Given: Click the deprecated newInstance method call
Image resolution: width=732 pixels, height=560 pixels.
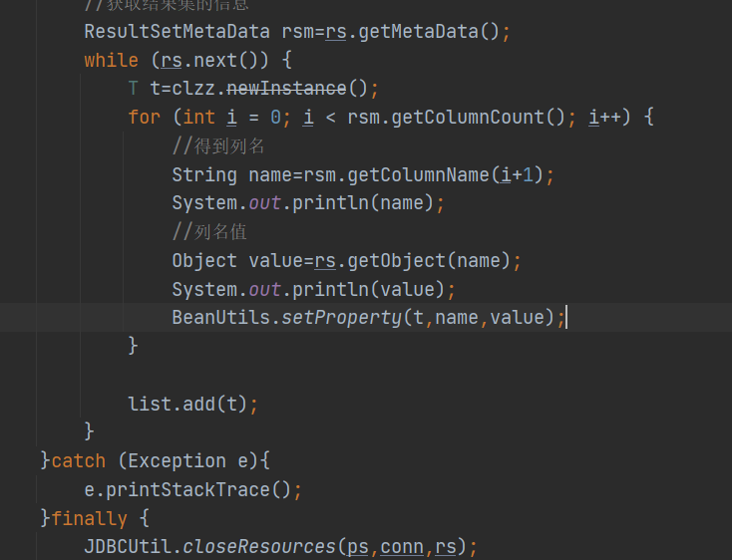Looking at the screenshot, I should pyautogui.click(x=286, y=88).
